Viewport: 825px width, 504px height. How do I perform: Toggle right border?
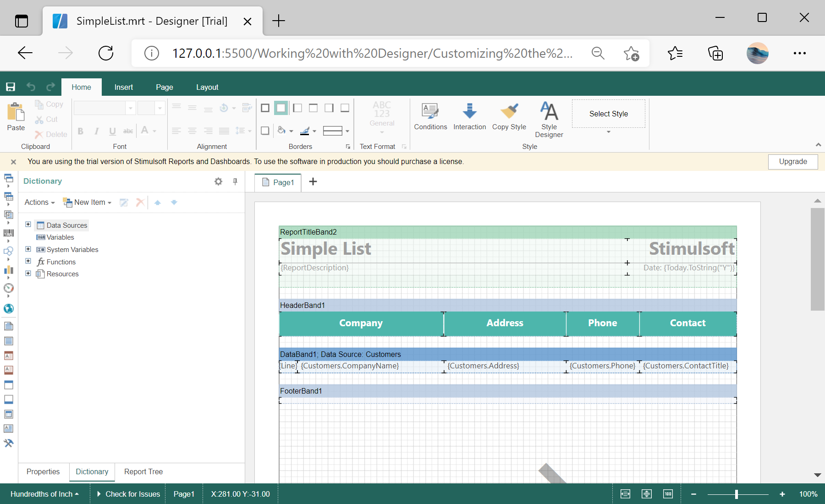(x=329, y=108)
